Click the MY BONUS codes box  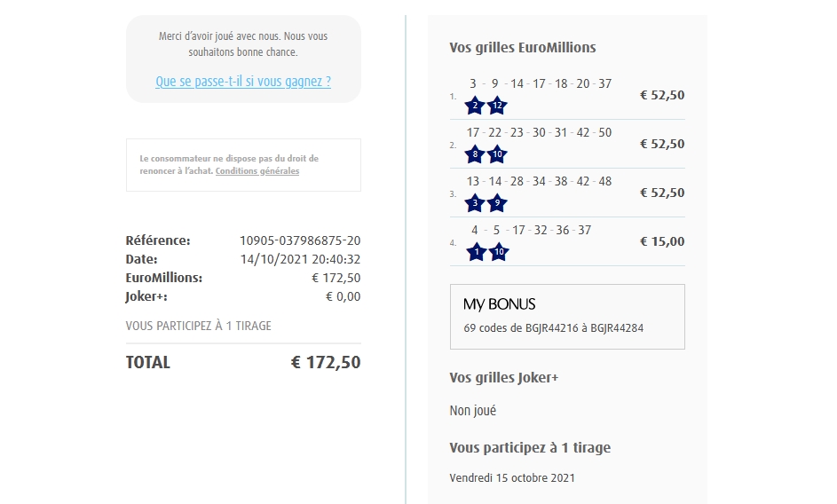[x=567, y=317]
